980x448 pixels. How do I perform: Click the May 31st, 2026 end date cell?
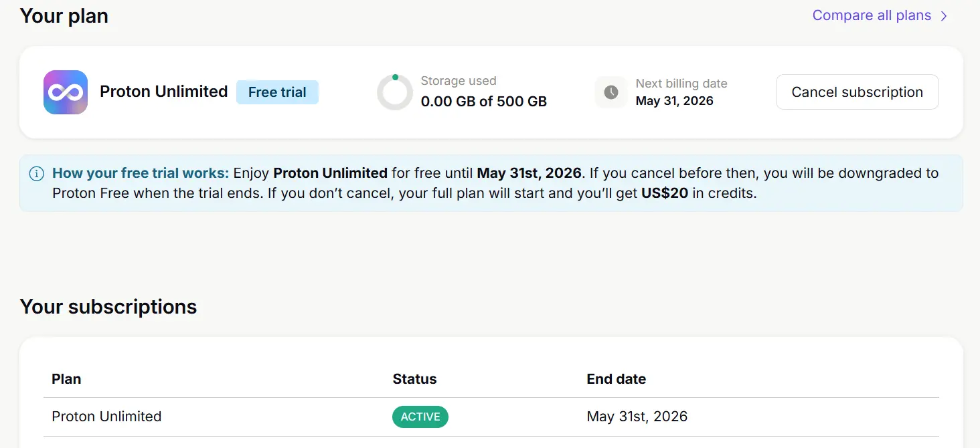pos(637,417)
